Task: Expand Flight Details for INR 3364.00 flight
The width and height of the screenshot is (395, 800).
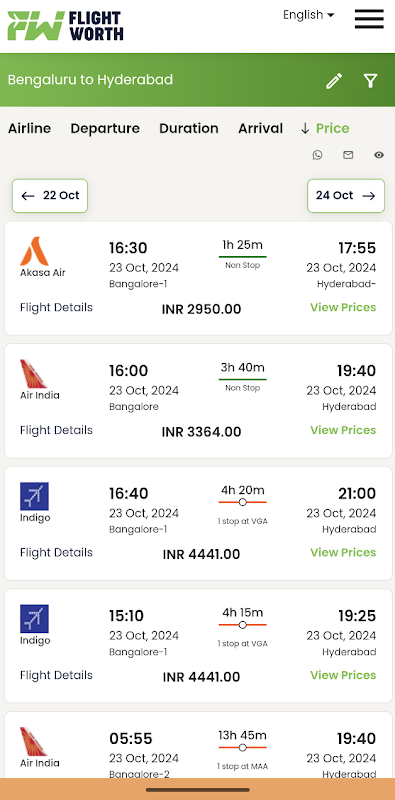Action: [x=56, y=430]
